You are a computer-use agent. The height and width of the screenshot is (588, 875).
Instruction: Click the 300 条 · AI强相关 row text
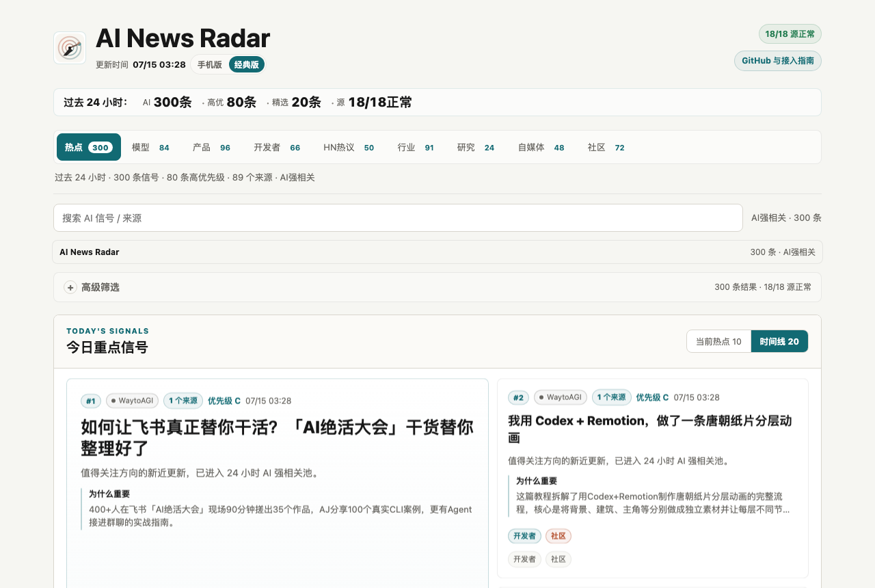(783, 252)
